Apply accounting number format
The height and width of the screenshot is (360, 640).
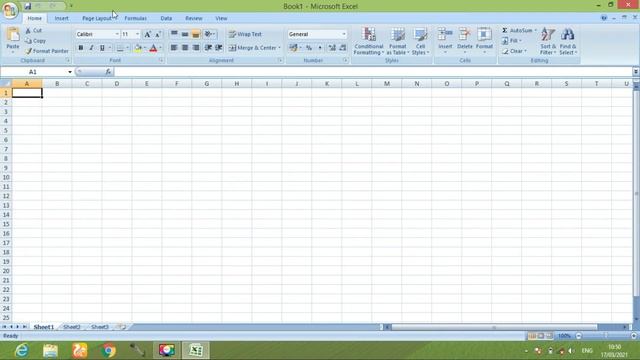(293, 48)
